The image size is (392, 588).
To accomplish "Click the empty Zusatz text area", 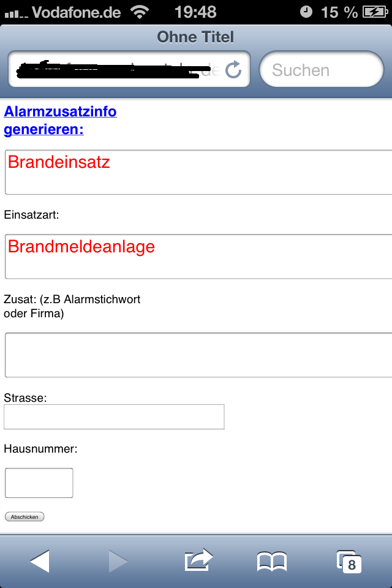I will pyautogui.click(x=198, y=355).
